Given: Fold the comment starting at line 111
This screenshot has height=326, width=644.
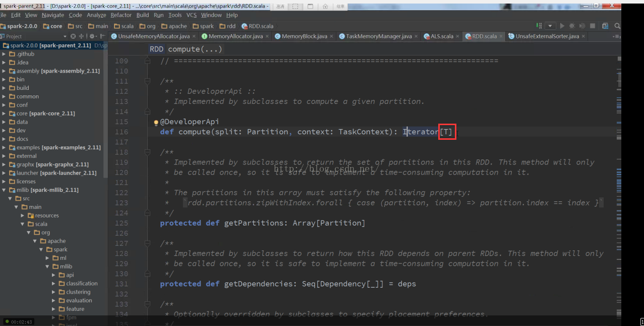Looking at the screenshot, I should (148, 81).
